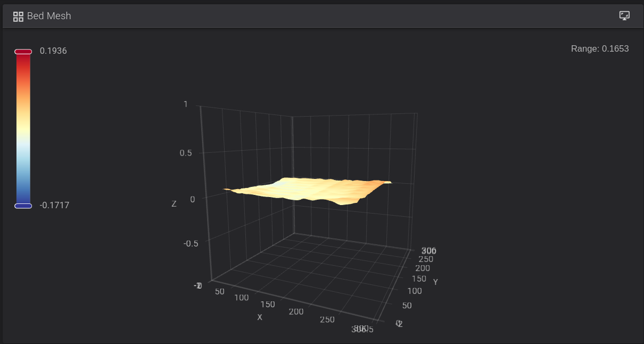
Task: Click the Bed Mesh panel title
Action: pyautogui.click(x=49, y=16)
